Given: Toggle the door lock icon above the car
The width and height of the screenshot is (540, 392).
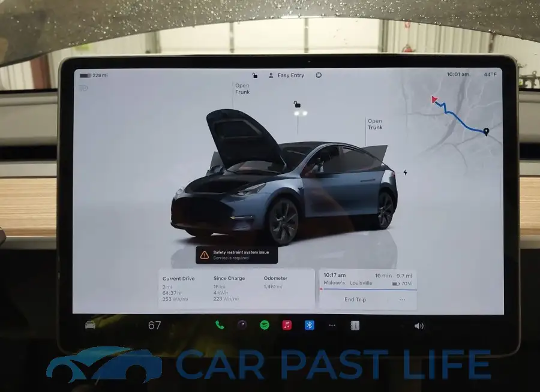Looking at the screenshot, I should pyautogui.click(x=297, y=104).
